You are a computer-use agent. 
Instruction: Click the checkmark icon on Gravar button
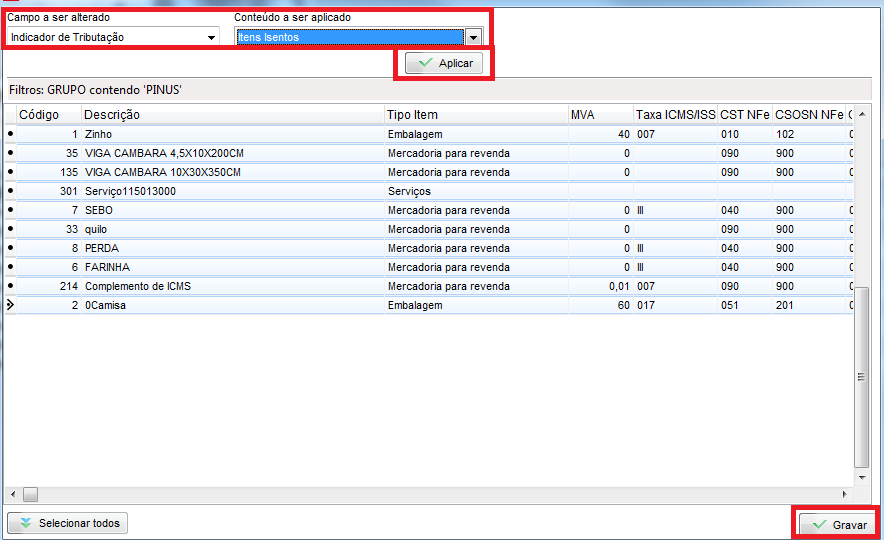click(x=819, y=524)
